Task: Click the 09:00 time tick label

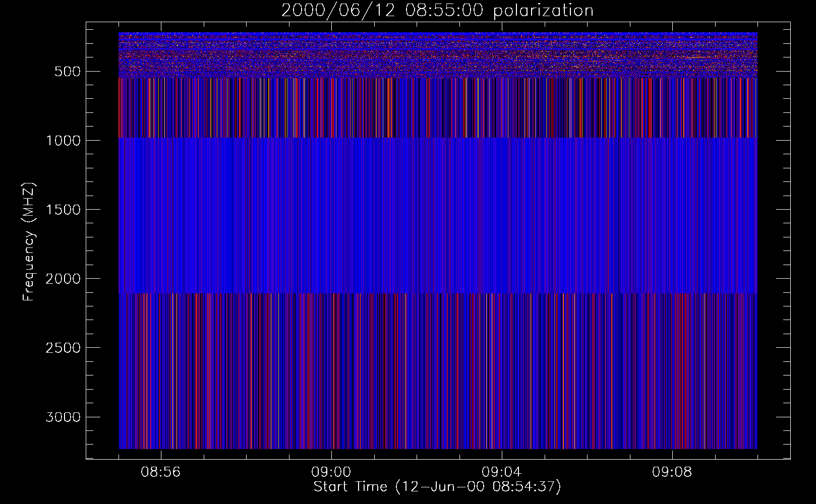Action: [331, 472]
